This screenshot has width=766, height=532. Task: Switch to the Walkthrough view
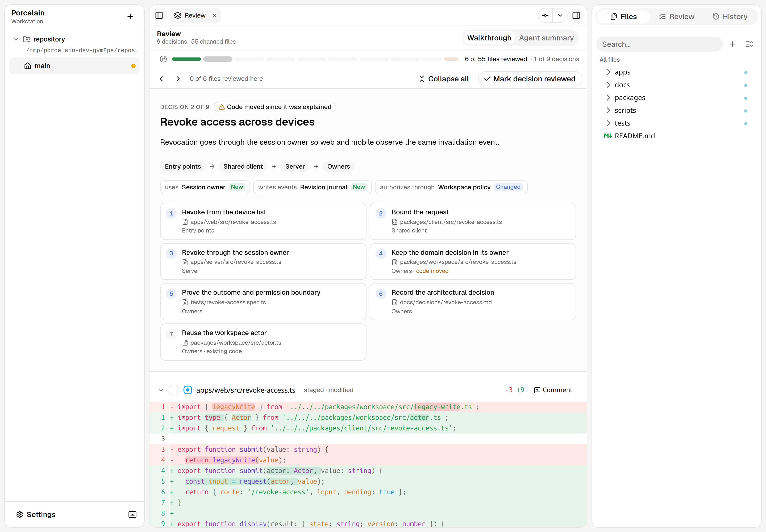489,38
